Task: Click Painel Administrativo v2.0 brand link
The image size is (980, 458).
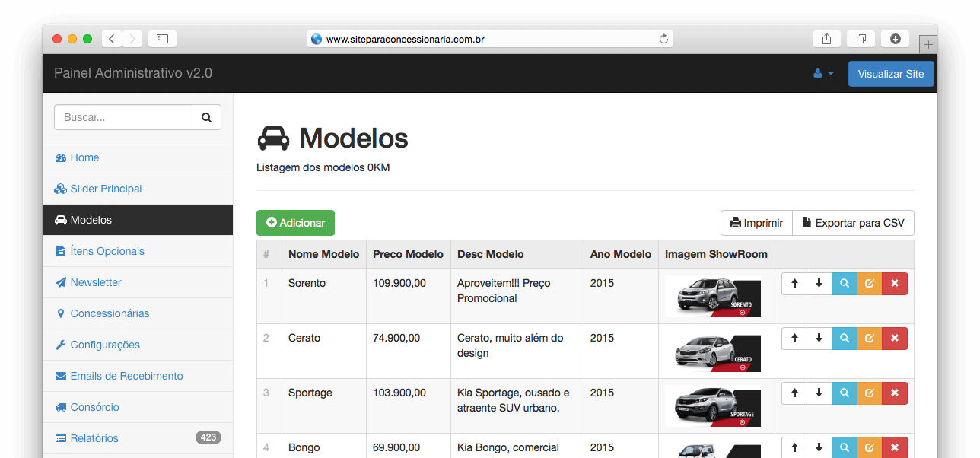Action: [x=133, y=73]
